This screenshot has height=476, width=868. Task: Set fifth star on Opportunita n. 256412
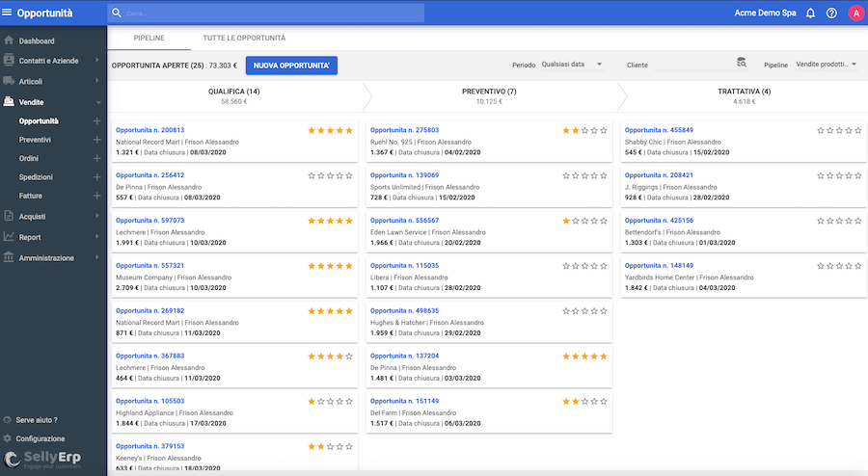(x=349, y=175)
